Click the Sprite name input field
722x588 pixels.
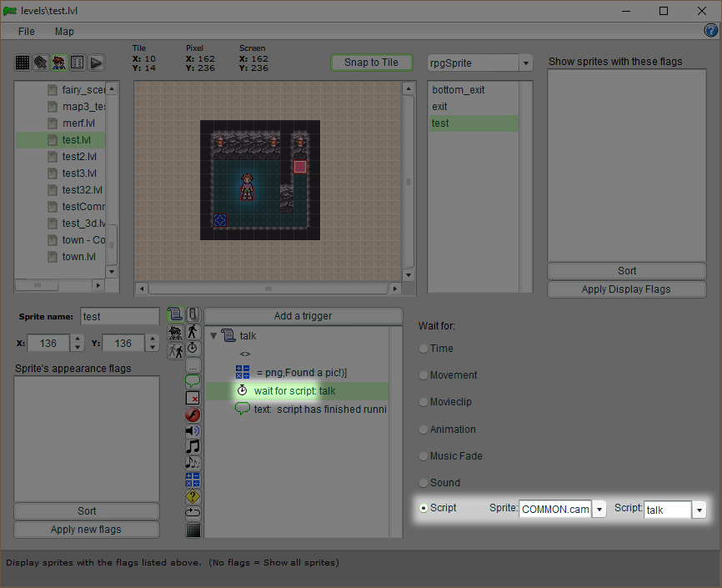pos(119,316)
